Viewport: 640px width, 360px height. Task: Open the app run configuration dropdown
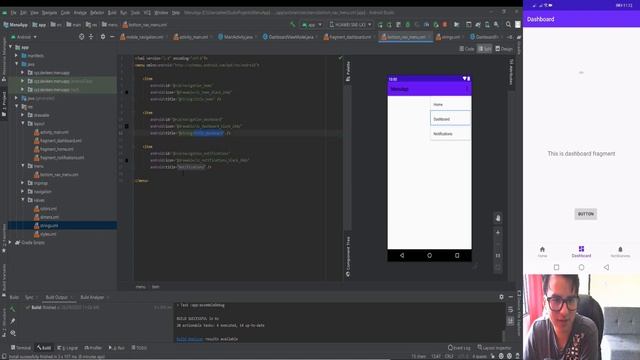311,25
